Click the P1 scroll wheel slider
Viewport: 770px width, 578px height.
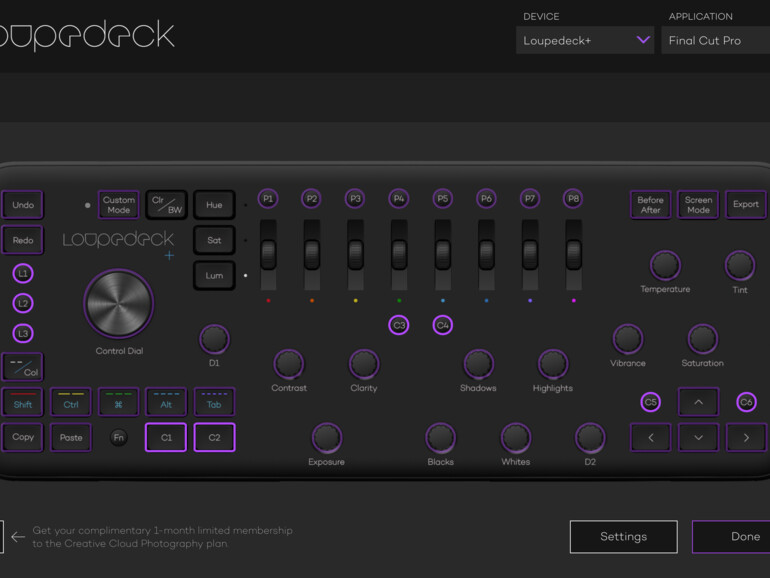[268, 253]
